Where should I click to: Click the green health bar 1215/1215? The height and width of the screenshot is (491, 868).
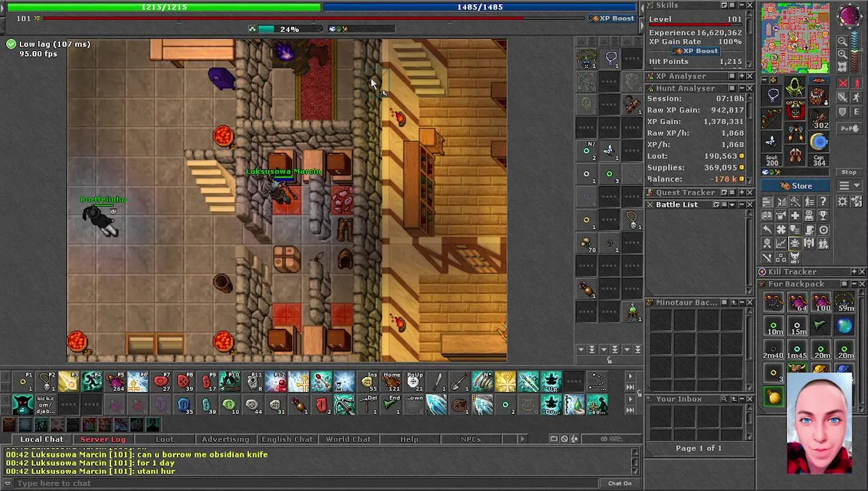(x=164, y=7)
